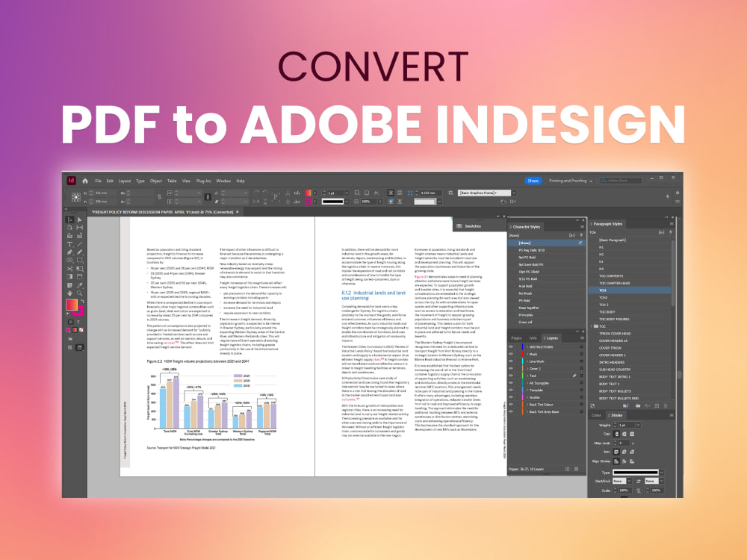
Task: Hide the Template layer
Action: [x=511, y=390]
